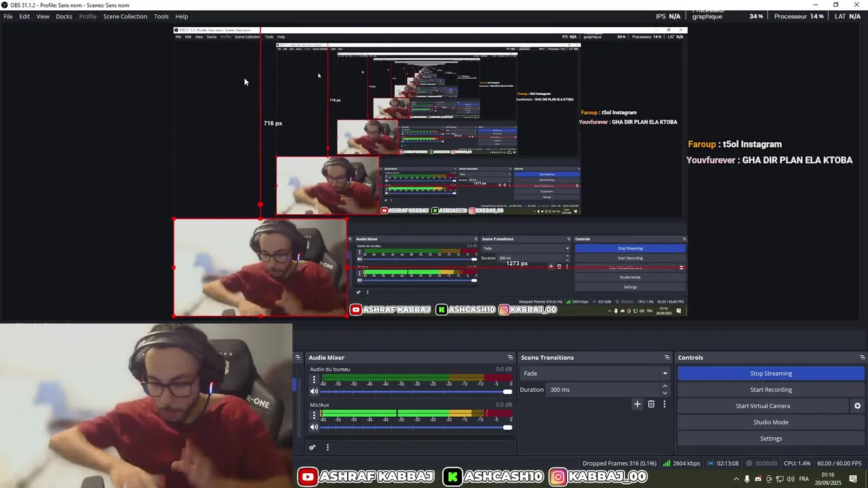Click the CPU: 1.4% status text
Viewport: 868px width, 488px height.
tap(797, 464)
